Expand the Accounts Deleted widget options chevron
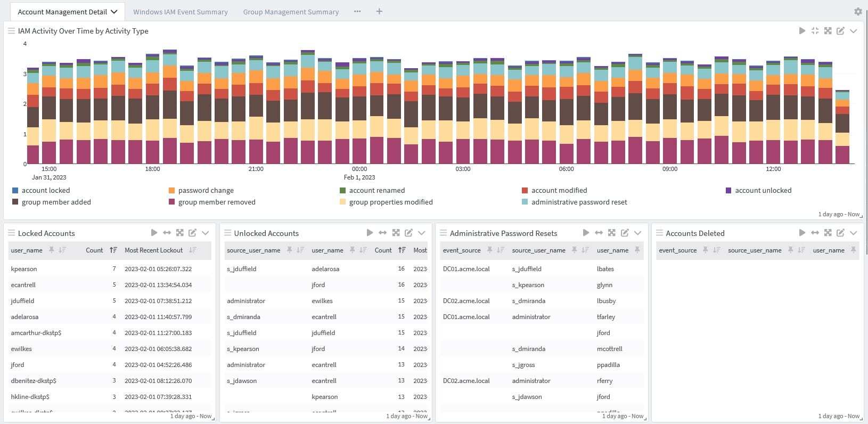868x424 pixels. 853,233
